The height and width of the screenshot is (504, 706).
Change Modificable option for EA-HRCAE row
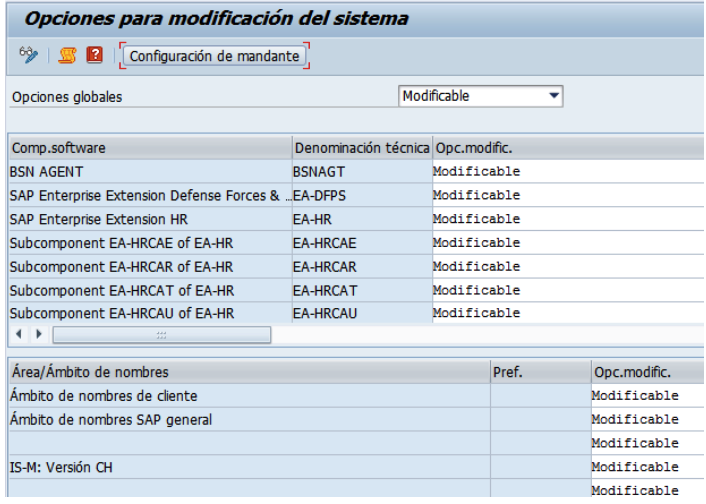point(569,243)
